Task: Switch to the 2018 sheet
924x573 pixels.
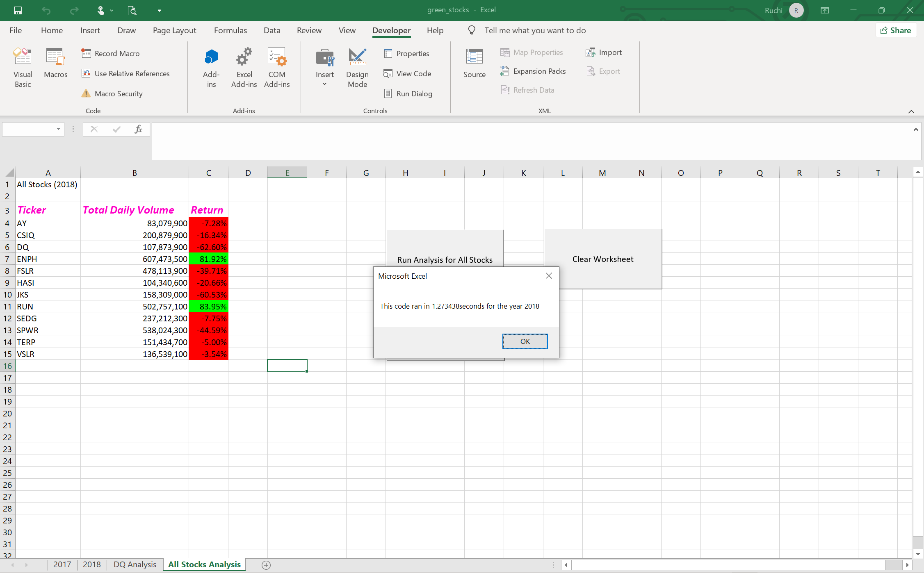Action: pos(91,564)
